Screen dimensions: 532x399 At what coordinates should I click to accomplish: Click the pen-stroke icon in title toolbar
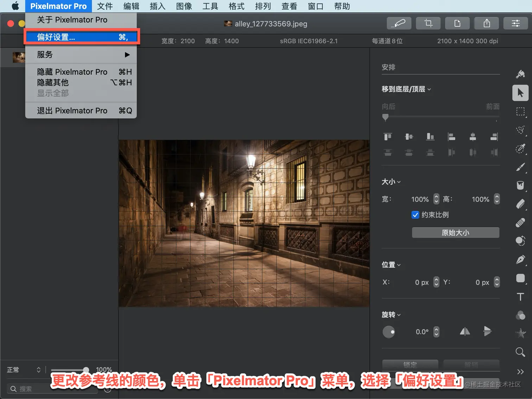pos(399,23)
